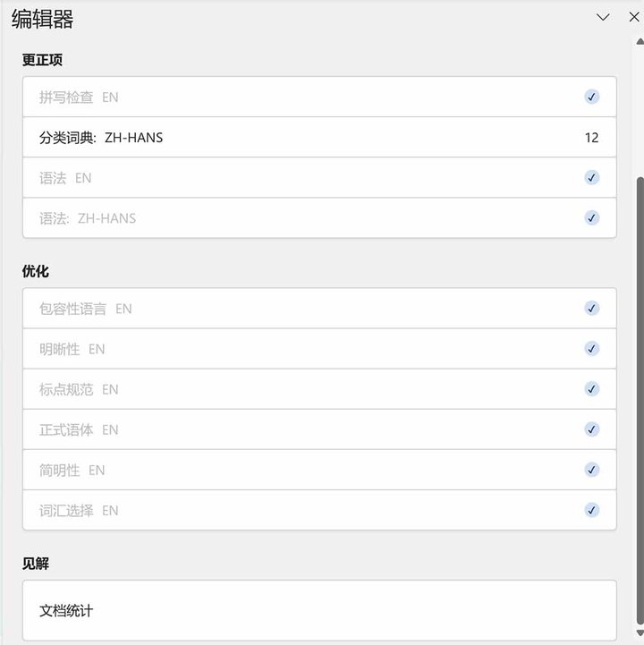
Task: Click the scrollbar down arrow
Action: [x=640, y=632]
